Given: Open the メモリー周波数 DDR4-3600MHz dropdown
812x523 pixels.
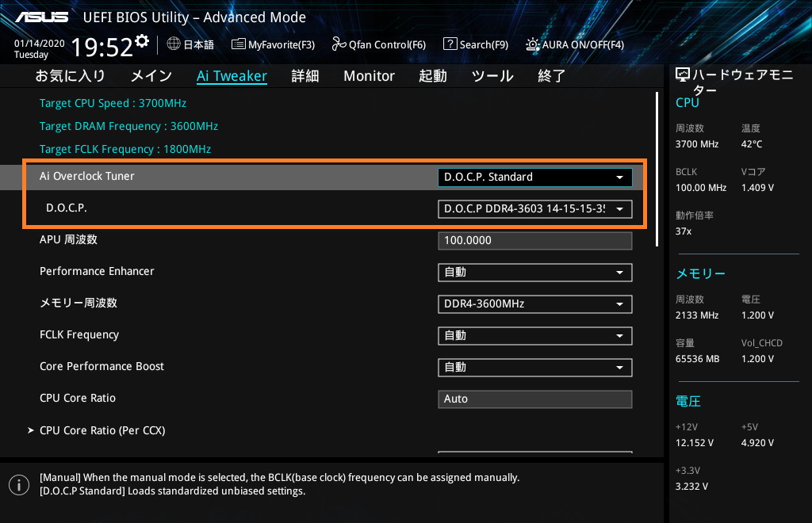Looking at the screenshot, I should [535, 304].
